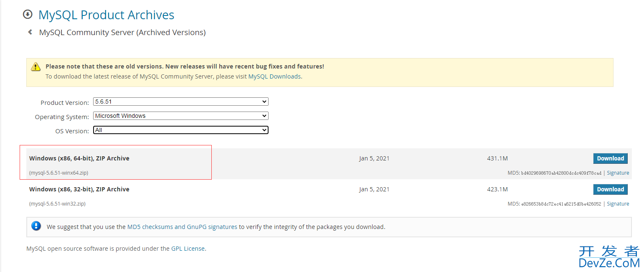The image size is (644, 272).
Task: Click filename mysql-5.6.51-win32.zip
Action: click(58, 204)
